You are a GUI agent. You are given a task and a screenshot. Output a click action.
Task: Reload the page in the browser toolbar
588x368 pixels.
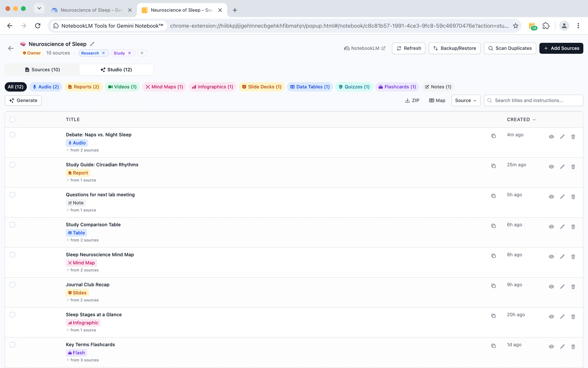[x=38, y=26]
